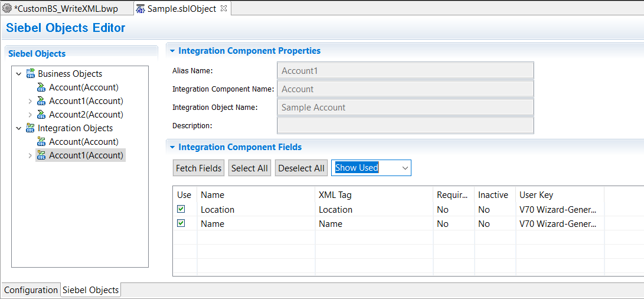Collapse the Integration Objects tree node

point(18,128)
